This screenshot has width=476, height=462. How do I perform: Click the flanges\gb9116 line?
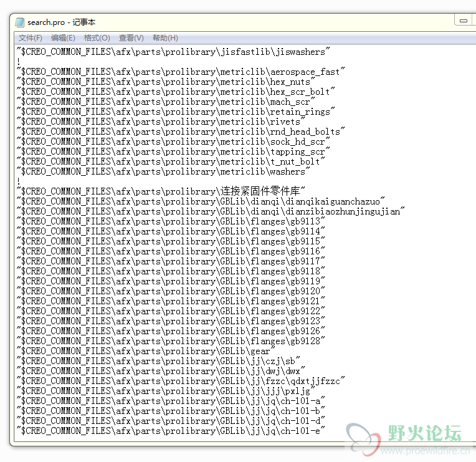coord(171,251)
